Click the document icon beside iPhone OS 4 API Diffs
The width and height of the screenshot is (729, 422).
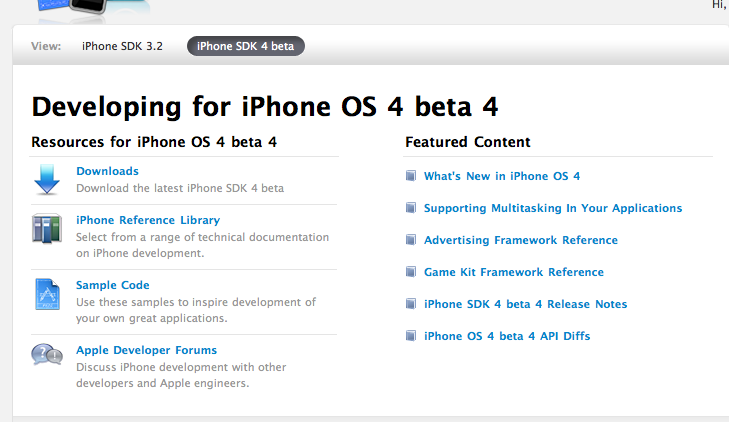click(411, 336)
